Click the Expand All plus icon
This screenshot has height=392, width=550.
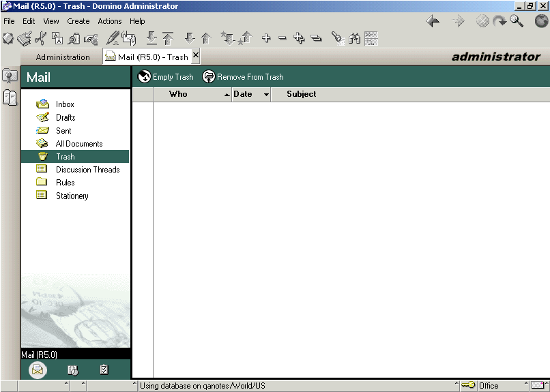coord(266,39)
